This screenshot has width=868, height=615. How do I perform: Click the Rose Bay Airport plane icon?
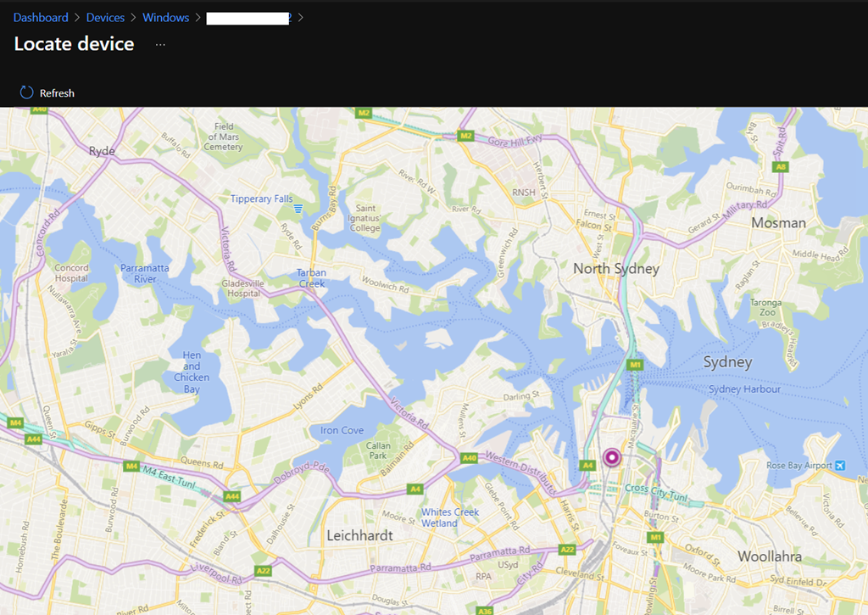(840, 466)
